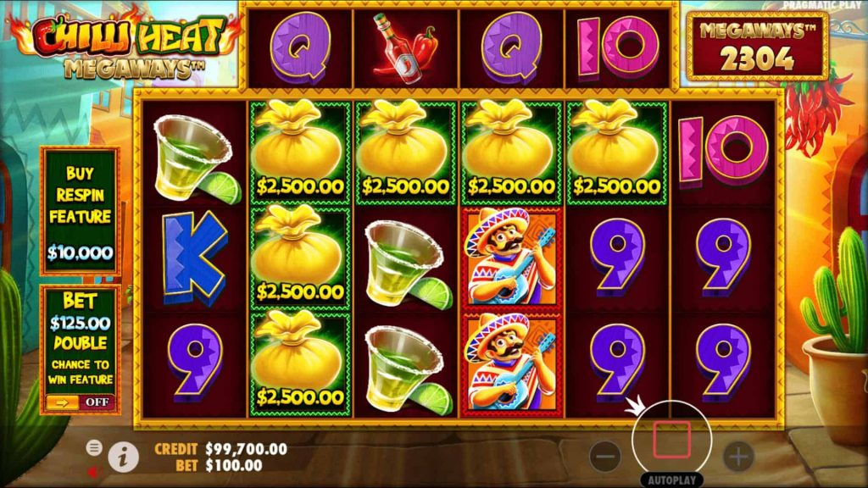Select the purple 9 in first reel
This screenshot has height=488, width=868.
(195, 364)
